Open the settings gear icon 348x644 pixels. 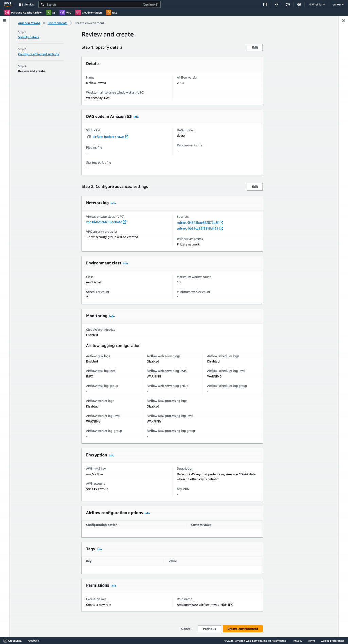(x=299, y=5)
